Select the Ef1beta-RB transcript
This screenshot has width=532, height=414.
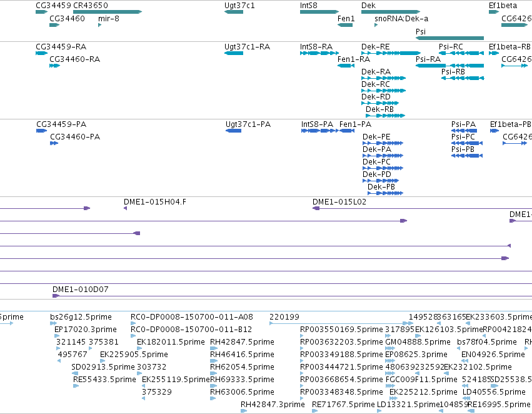(x=494, y=53)
